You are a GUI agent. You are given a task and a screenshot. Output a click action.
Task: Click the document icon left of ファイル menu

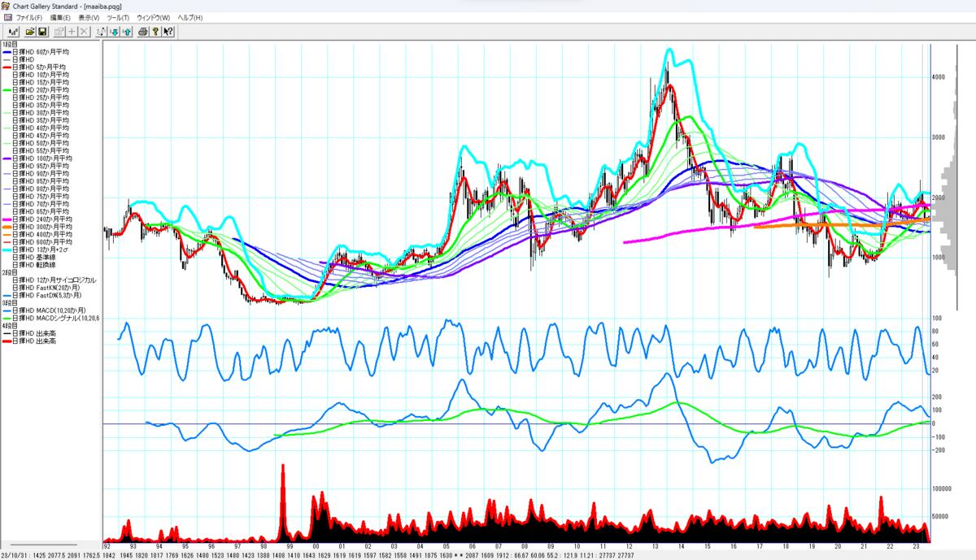pyautogui.click(x=7, y=17)
